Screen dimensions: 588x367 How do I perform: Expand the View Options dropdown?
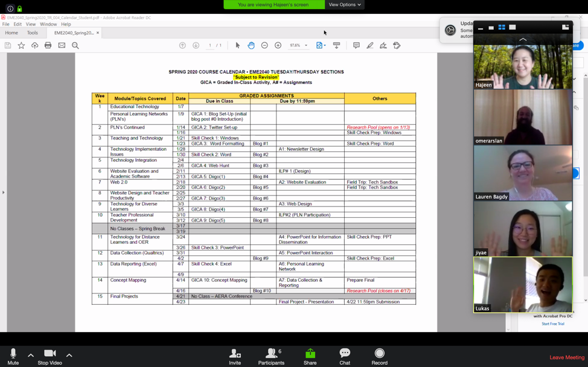(x=345, y=5)
